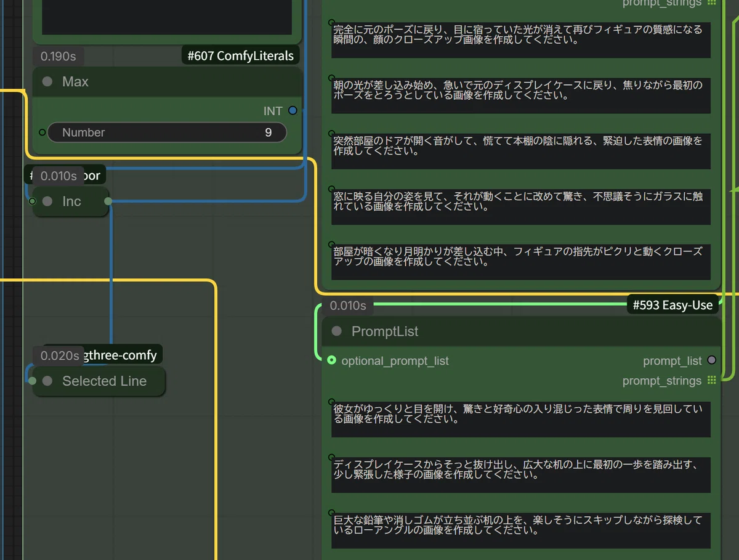Edit the prompt starting 窓に映る自分の姿

521,206
